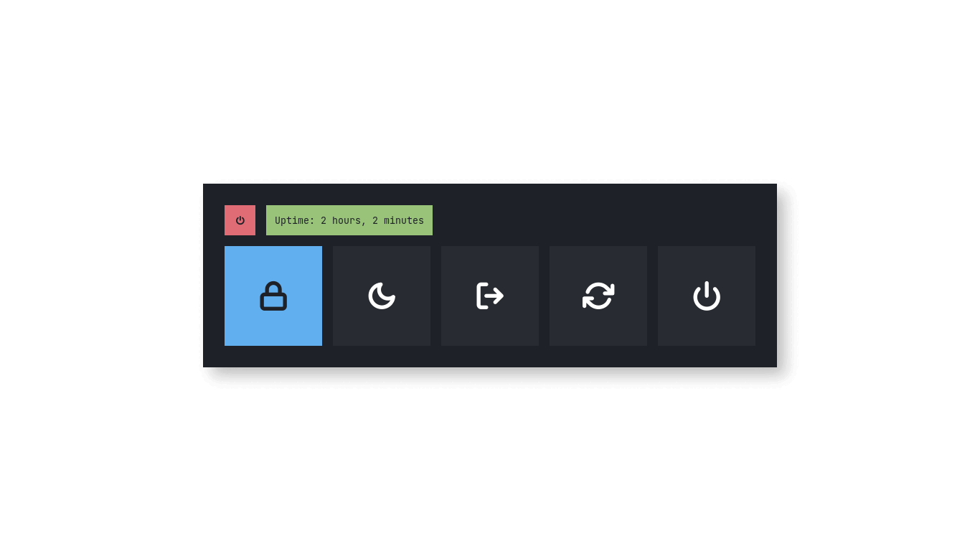Power off using the last dark tile
This screenshot has height=551, width=980.
point(707,296)
